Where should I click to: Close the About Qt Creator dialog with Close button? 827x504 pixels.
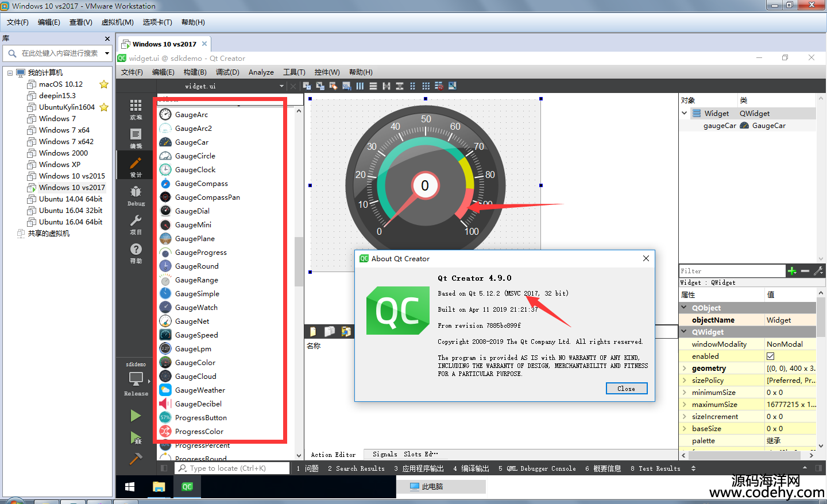pos(627,389)
